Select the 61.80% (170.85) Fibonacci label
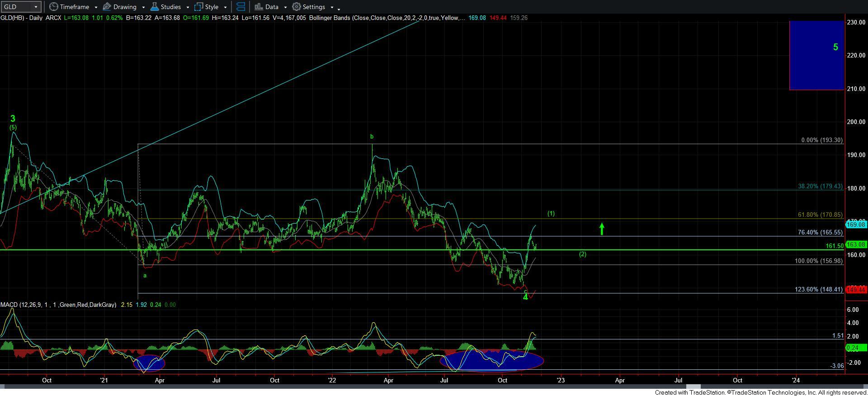 820,215
